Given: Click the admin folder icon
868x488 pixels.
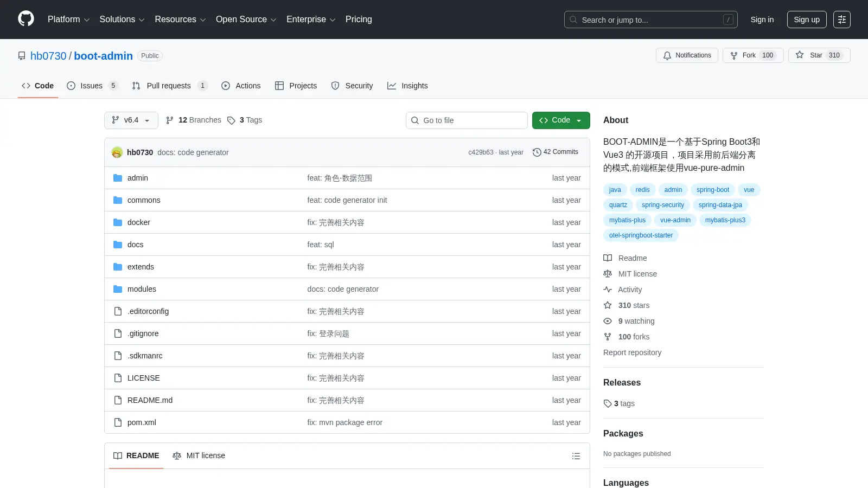Looking at the screenshot, I should (x=118, y=178).
